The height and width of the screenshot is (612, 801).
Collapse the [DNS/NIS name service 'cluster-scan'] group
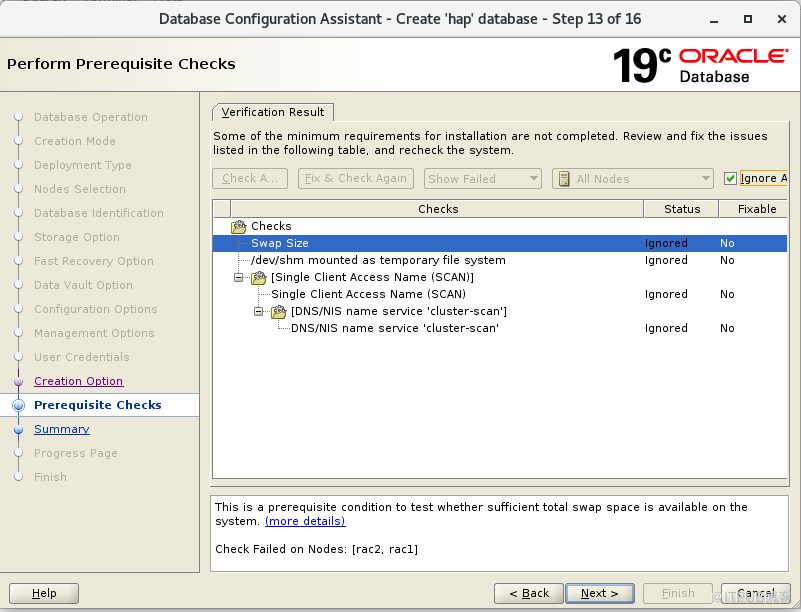coord(258,311)
